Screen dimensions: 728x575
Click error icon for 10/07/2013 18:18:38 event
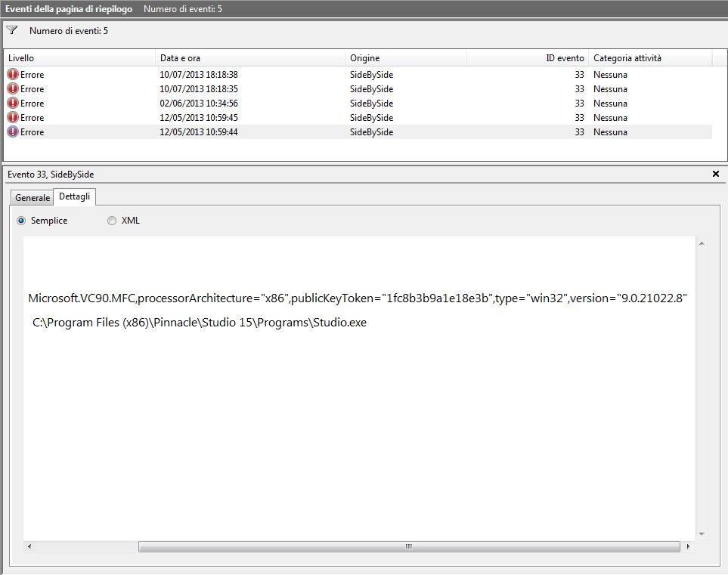13,74
